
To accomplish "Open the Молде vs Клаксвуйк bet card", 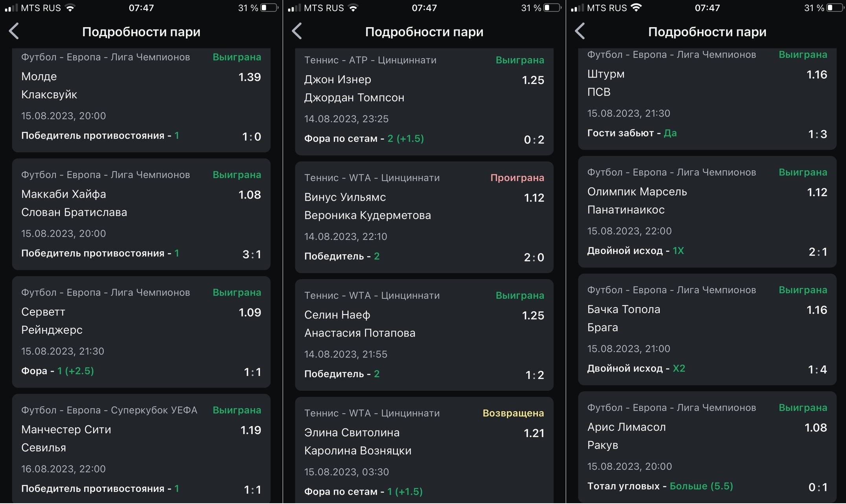I will coord(141,100).
